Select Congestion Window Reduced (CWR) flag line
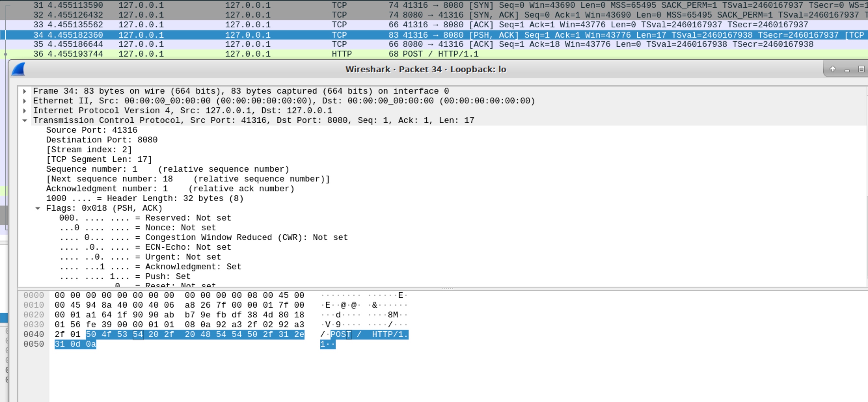This screenshot has height=402, width=868. 204,238
